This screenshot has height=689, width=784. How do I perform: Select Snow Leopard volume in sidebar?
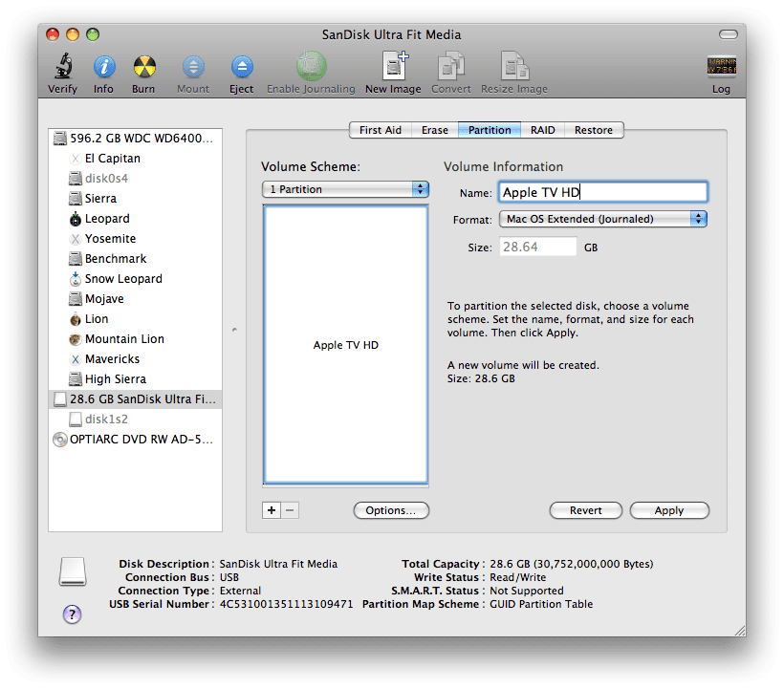coord(122,279)
